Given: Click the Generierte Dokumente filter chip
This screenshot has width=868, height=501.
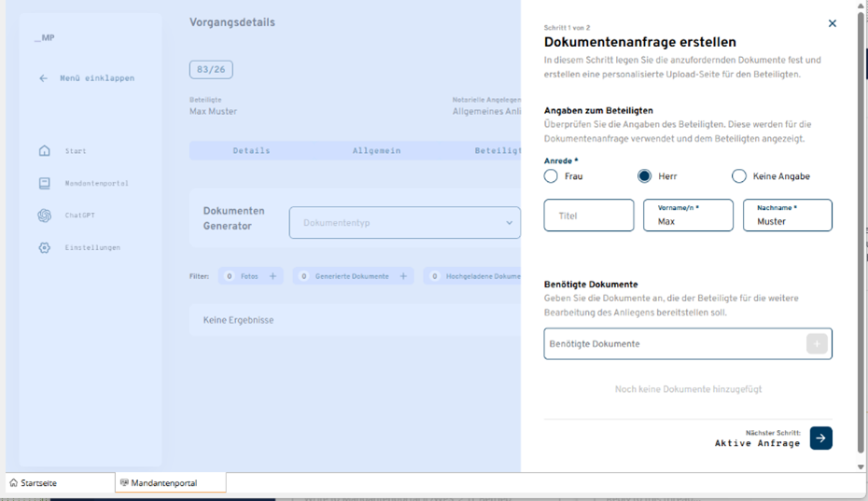Looking at the screenshot, I should pyautogui.click(x=353, y=275).
